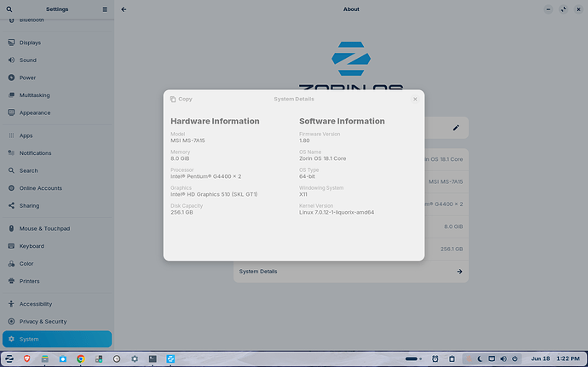Screen dimensions: 588x367
Task: Click the firmware version 1.80 value
Action: (304, 140)
